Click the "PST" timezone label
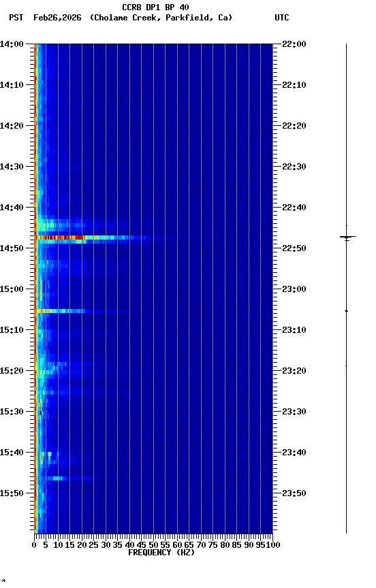This screenshot has width=376, height=588. 16,18
